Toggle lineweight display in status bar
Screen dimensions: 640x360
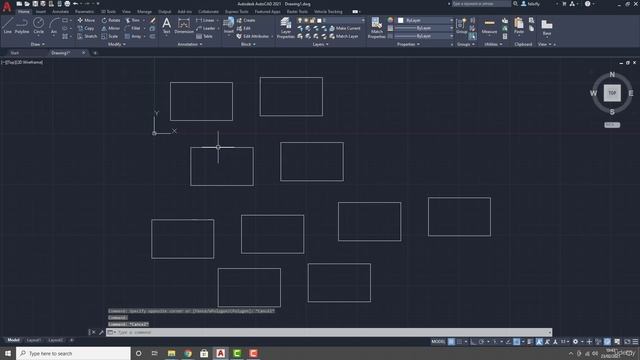click(530, 342)
